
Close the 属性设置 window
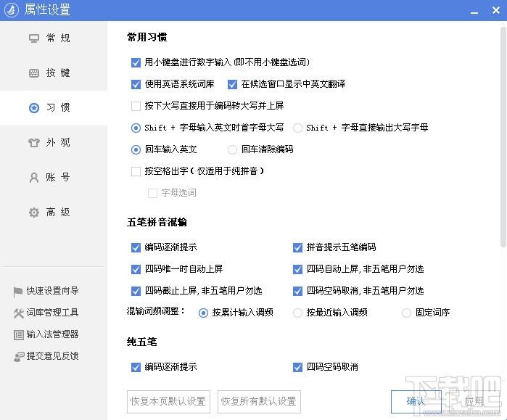[x=496, y=10]
